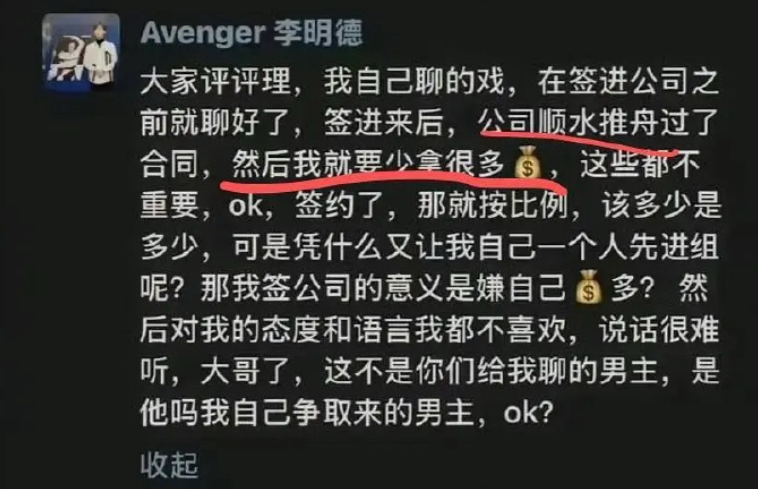This screenshot has height=489, width=758.
Task: Click the final ok? in the post
Action: [528, 413]
